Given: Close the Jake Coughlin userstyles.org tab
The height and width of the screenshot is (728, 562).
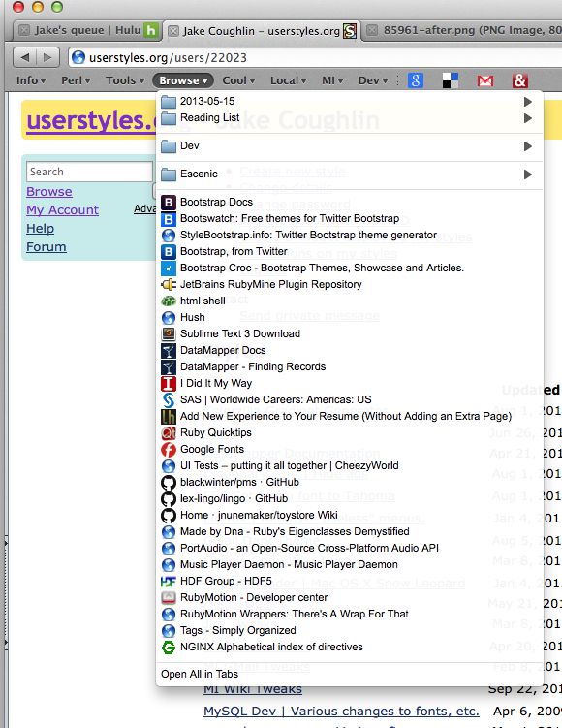Looking at the screenshot, I should 173,31.
